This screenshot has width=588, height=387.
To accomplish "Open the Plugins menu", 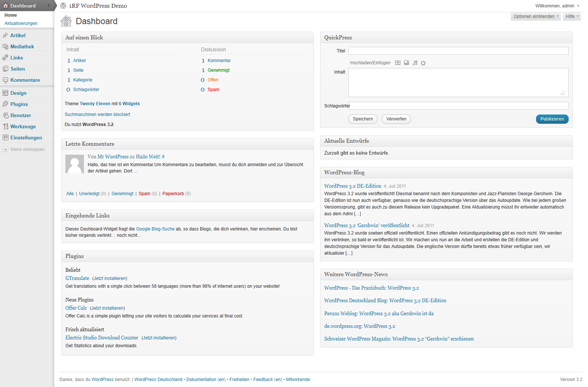I will [x=19, y=104].
